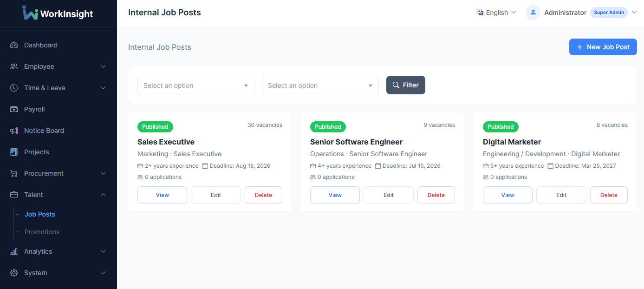Image resolution: width=644 pixels, height=289 pixels.
Task: Select Promotions in the sidebar
Action: coord(42,232)
